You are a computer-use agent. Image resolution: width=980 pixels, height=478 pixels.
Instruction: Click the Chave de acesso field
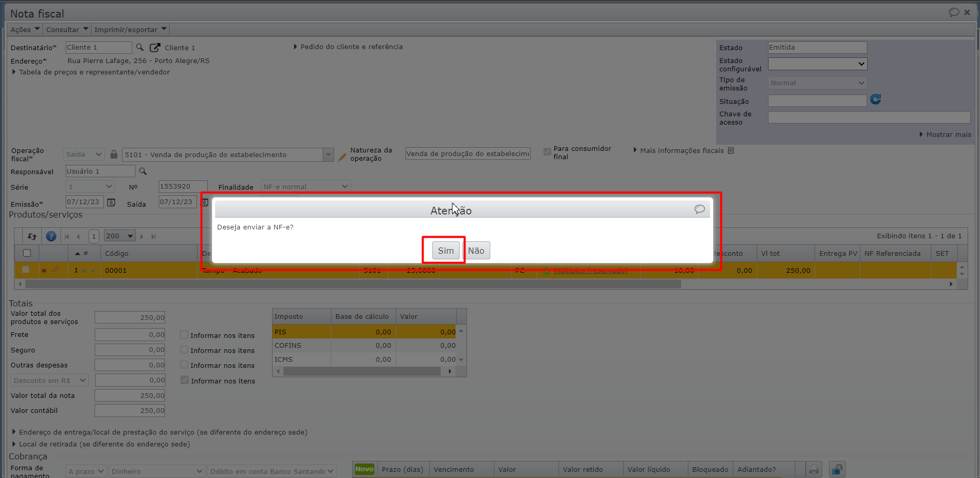tap(869, 117)
